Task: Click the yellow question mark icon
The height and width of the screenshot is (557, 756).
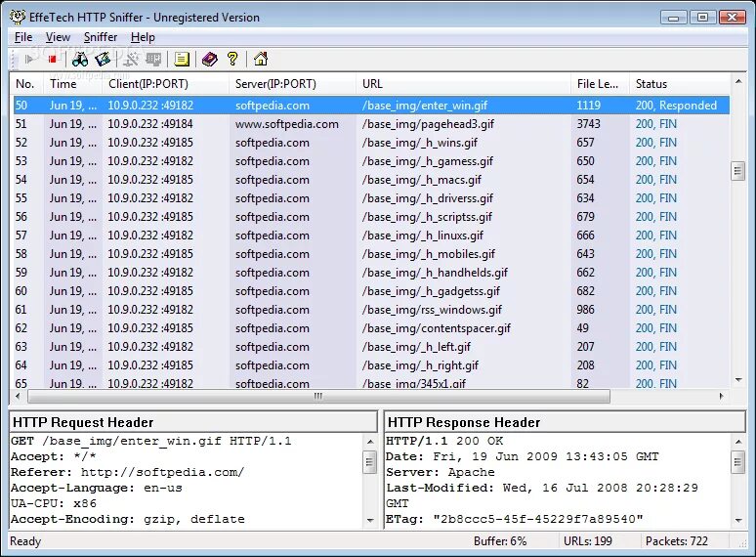Action: click(232, 59)
